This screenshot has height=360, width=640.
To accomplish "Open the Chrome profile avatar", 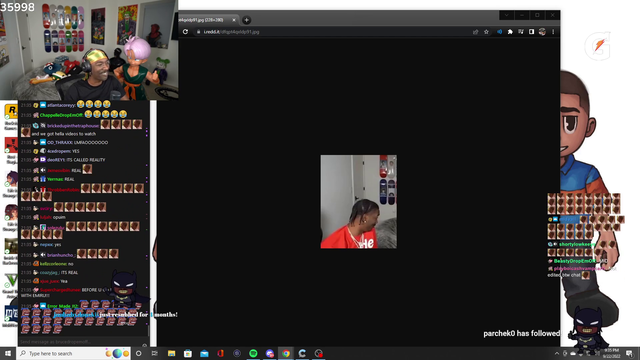I will tap(542, 32).
